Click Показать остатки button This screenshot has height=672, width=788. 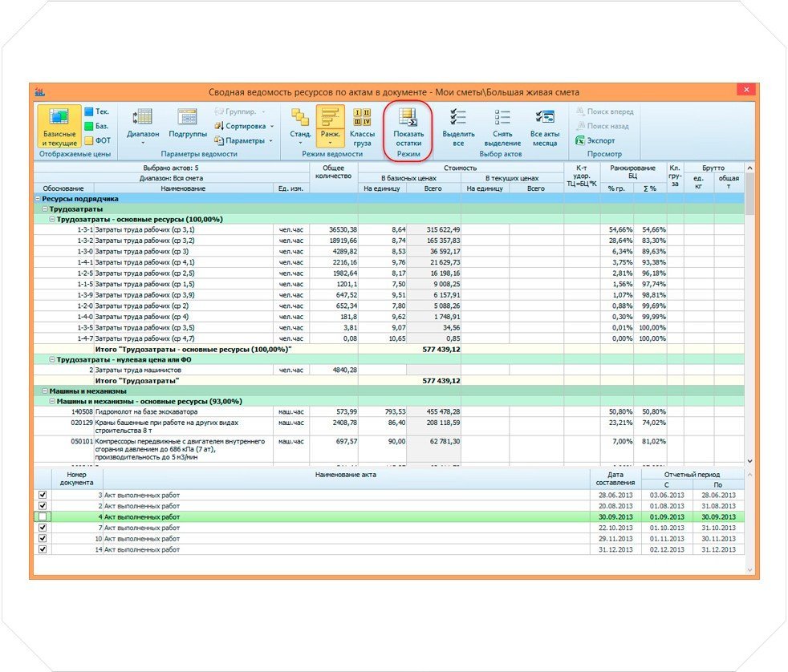(x=408, y=128)
